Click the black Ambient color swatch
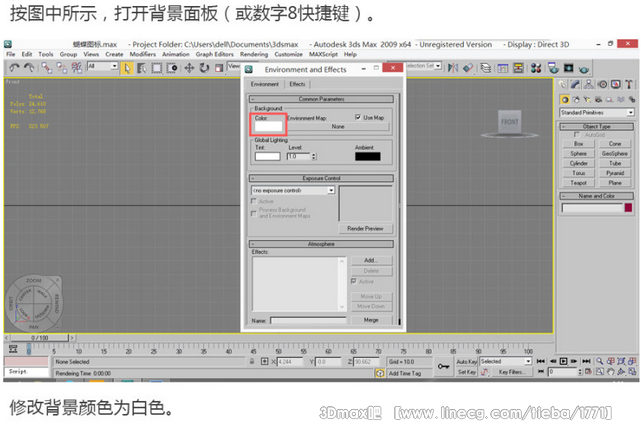641x430 pixels. pyautogui.click(x=368, y=157)
